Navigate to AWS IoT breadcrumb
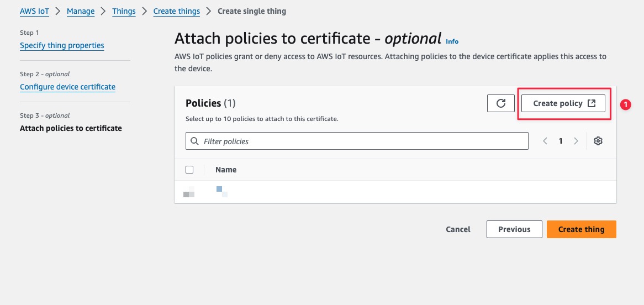644x305 pixels. click(35, 11)
